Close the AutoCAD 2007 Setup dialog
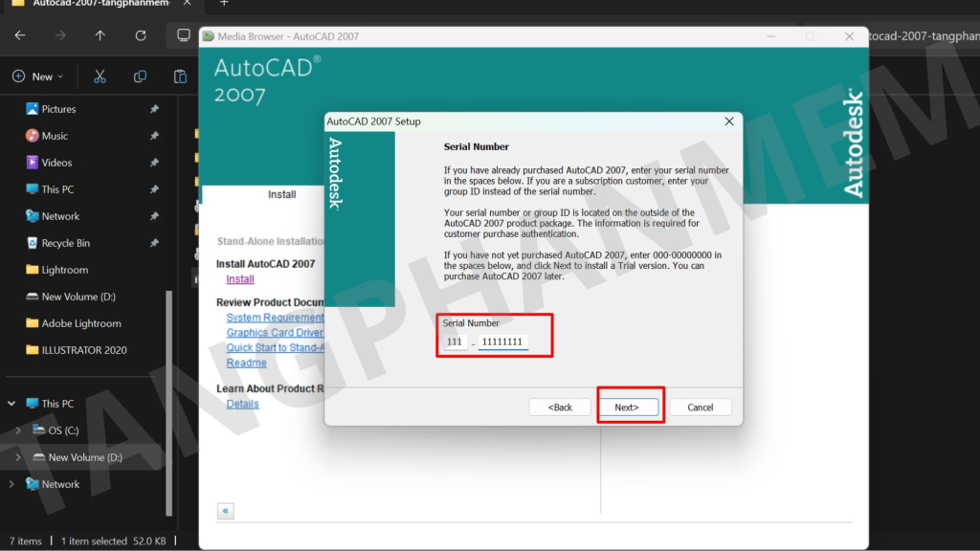Image resolution: width=980 pixels, height=551 pixels. click(729, 121)
